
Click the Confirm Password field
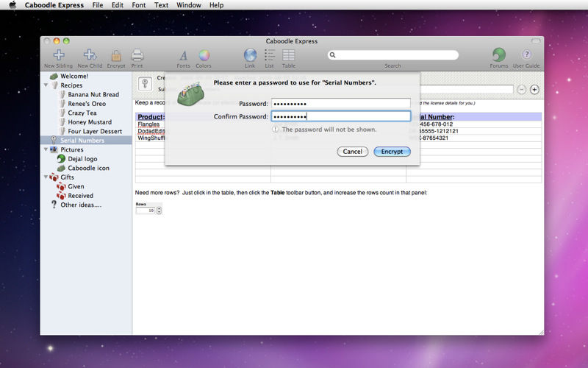click(341, 116)
